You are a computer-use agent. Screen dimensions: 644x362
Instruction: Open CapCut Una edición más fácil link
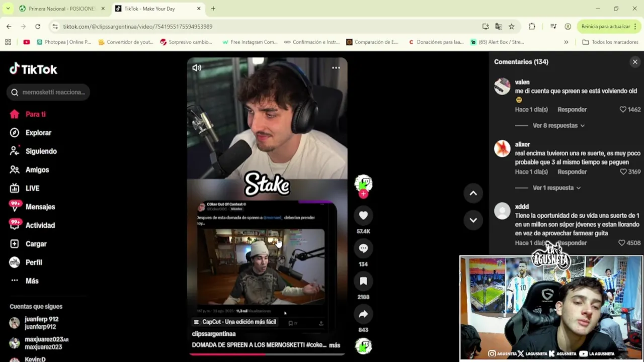(235, 322)
